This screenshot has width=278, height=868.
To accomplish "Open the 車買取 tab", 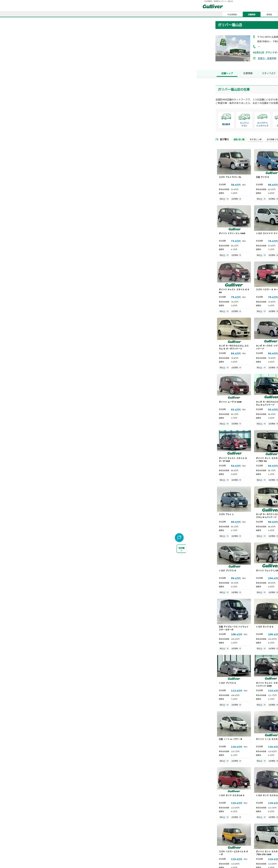I will [269, 14].
